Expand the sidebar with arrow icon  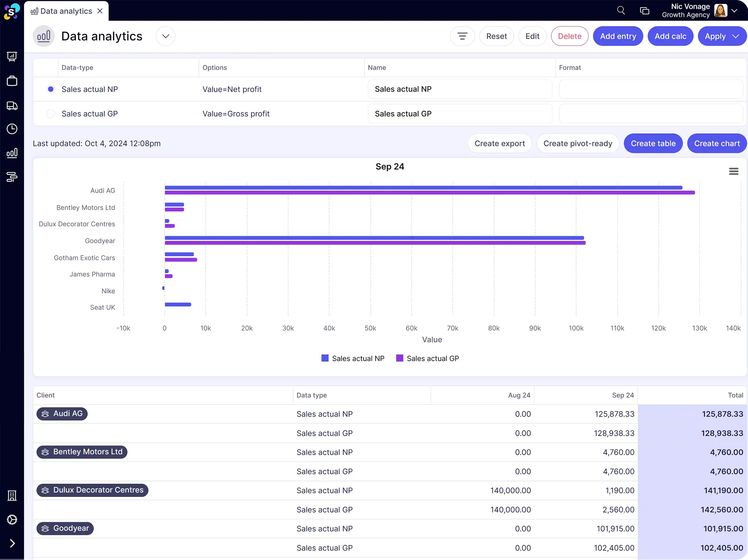click(12, 543)
